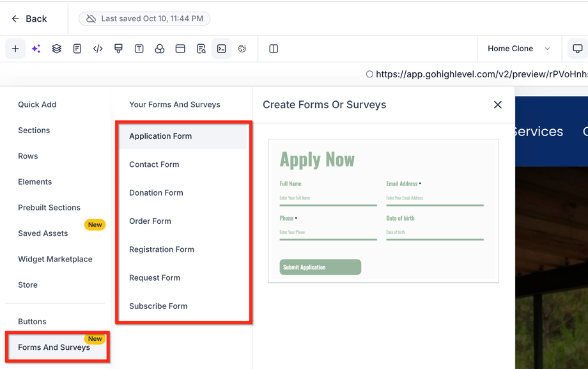Click the cookie consent icon
This screenshot has height=369, width=588.
tap(242, 49)
